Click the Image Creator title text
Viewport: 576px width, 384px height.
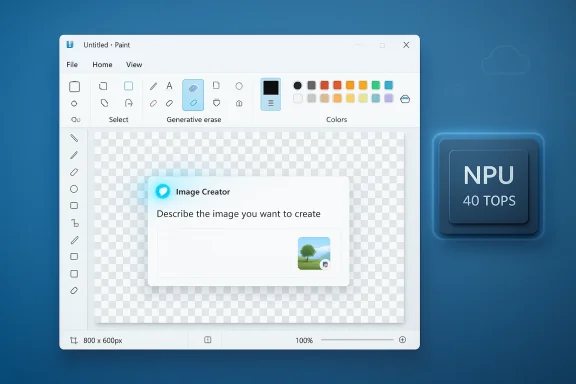[203, 192]
